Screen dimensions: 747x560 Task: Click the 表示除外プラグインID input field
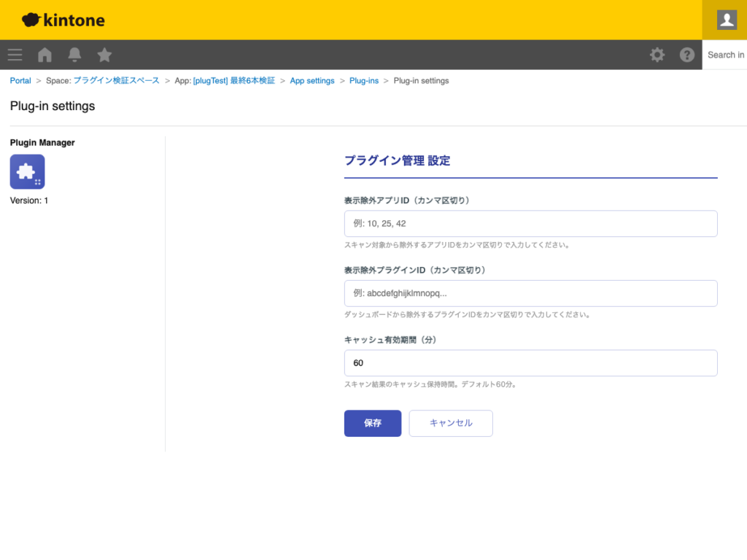point(530,293)
